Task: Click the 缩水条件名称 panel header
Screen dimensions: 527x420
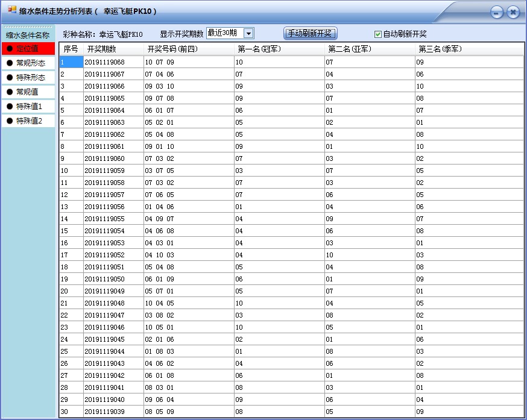Action: tap(29, 35)
